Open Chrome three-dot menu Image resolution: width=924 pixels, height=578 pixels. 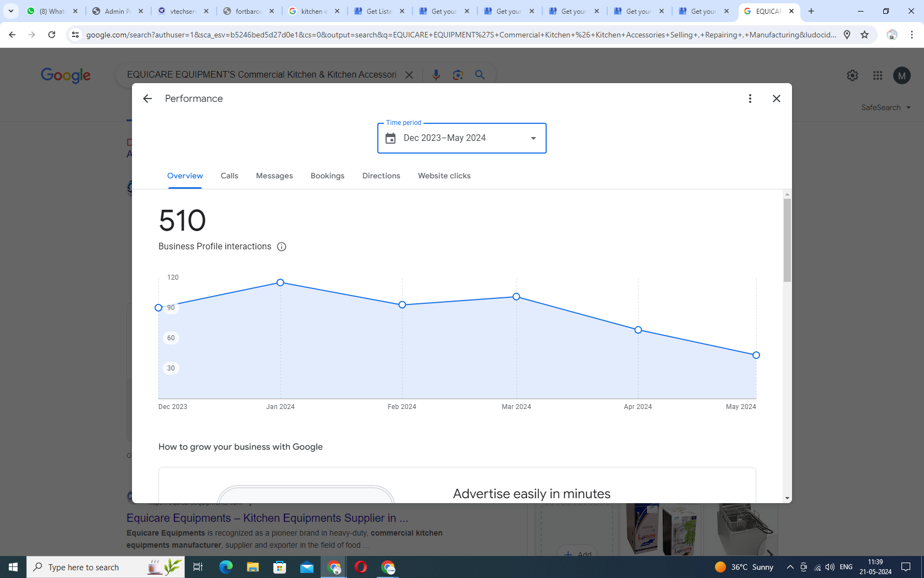click(912, 35)
